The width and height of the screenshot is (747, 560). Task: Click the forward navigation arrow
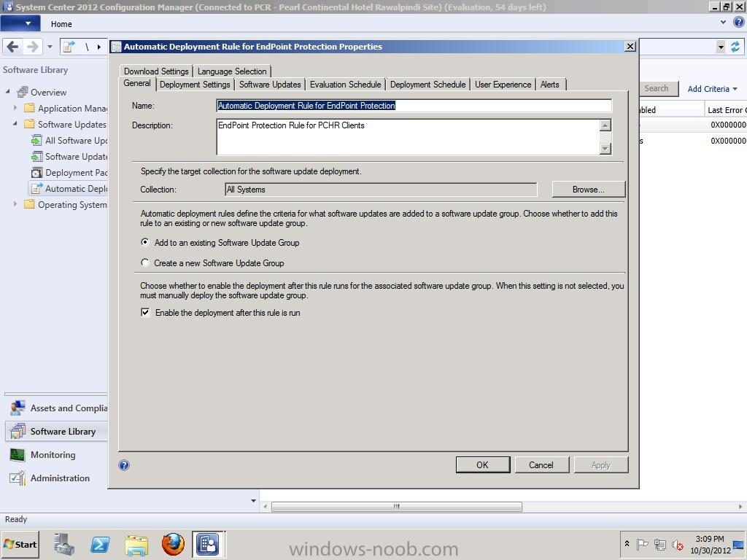coord(32,47)
